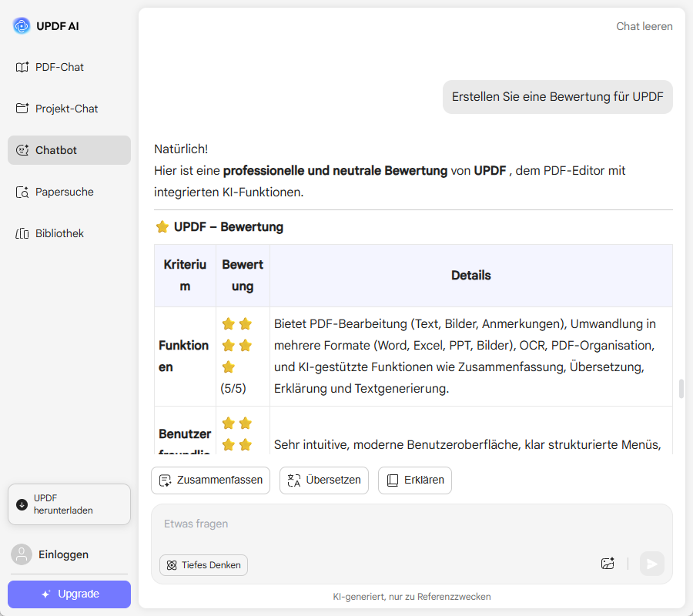Click Einloggen to sign in
Viewport: 693px width, 616px height.
point(63,554)
